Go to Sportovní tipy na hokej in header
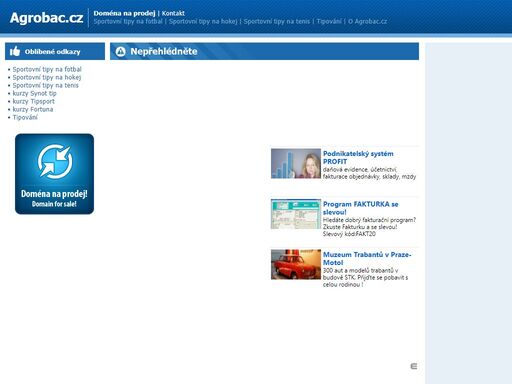Viewport: 512px width, 384px height. (203, 21)
